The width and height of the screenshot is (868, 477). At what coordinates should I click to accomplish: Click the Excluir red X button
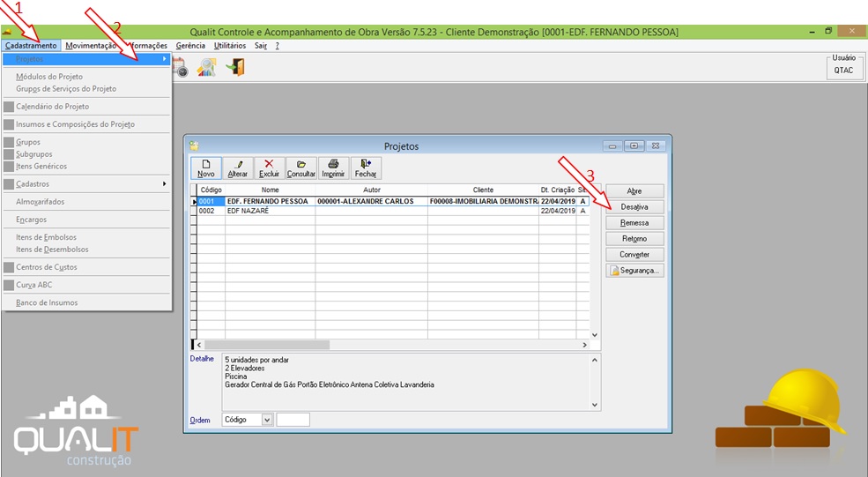[269, 168]
